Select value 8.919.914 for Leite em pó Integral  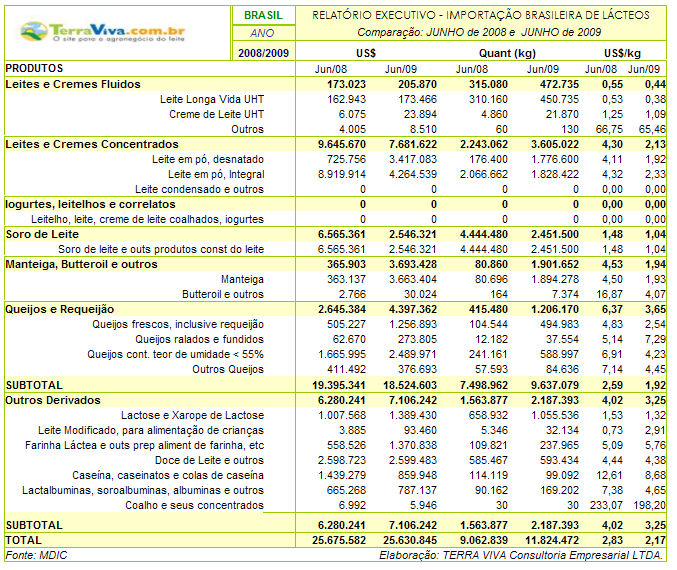point(342,174)
